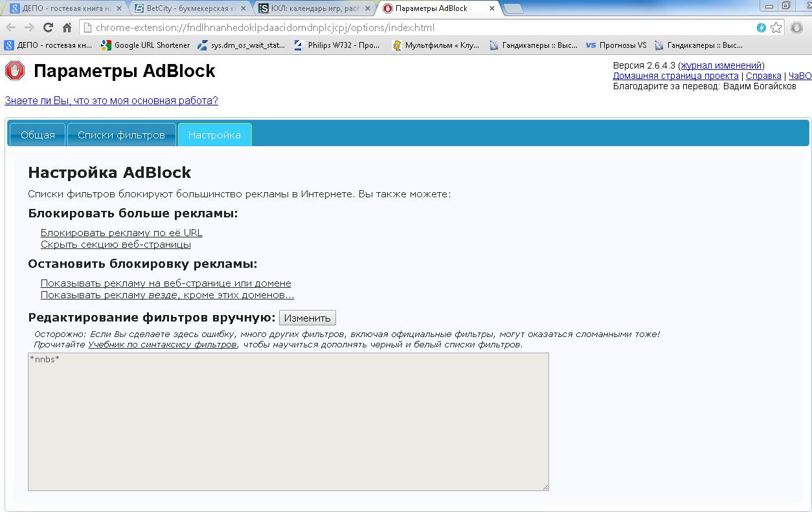Close the Параметры AdBlock browser tab
This screenshot has width=812, height=524.
click(492, 9)
